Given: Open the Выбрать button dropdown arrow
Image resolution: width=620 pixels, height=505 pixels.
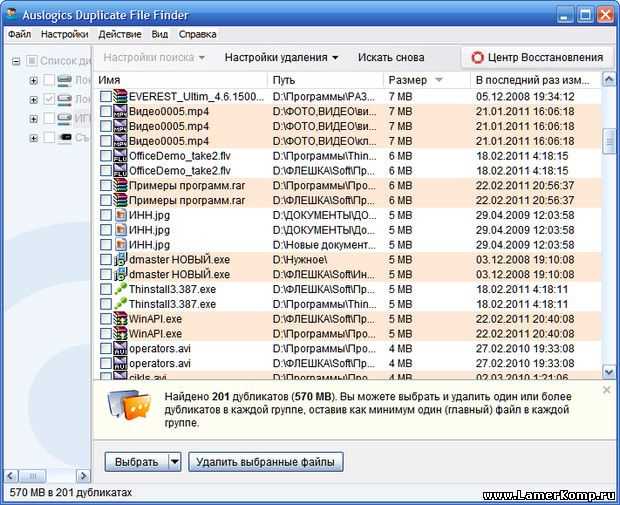Looking at the screenshot, I should [174, 461].
